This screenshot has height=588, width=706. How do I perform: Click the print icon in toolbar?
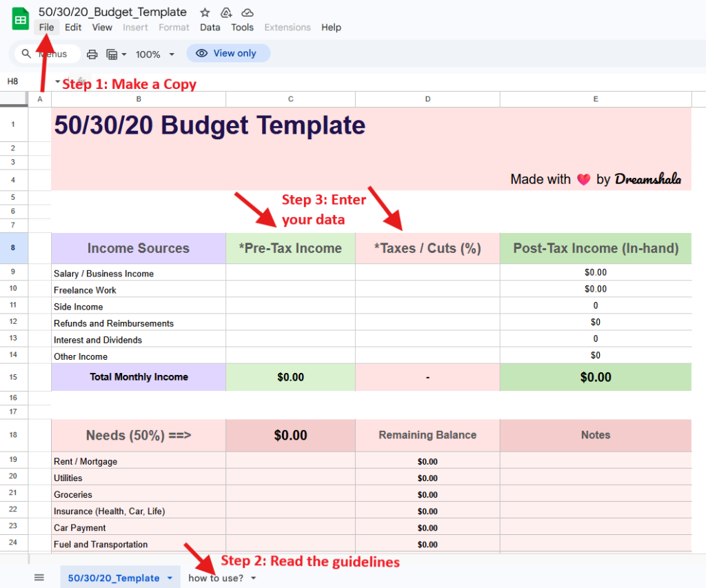pyautogui.click(x=92, y=54)
